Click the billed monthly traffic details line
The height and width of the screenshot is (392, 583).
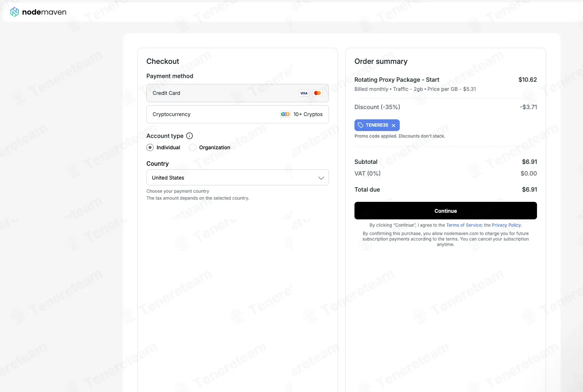(415, 89)
